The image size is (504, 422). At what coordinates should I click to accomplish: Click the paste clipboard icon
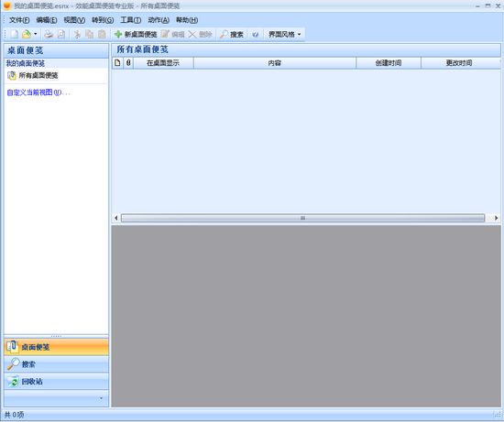coord(102,34)
